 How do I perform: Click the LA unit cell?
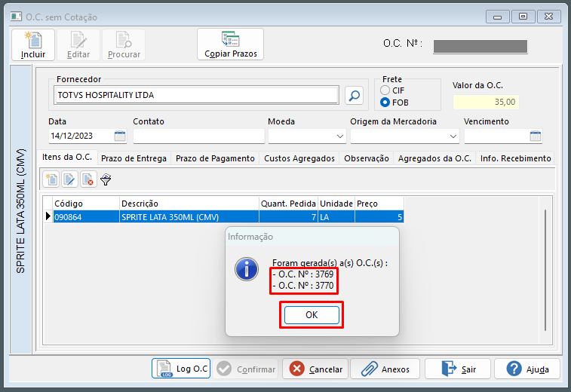[336, 217]
